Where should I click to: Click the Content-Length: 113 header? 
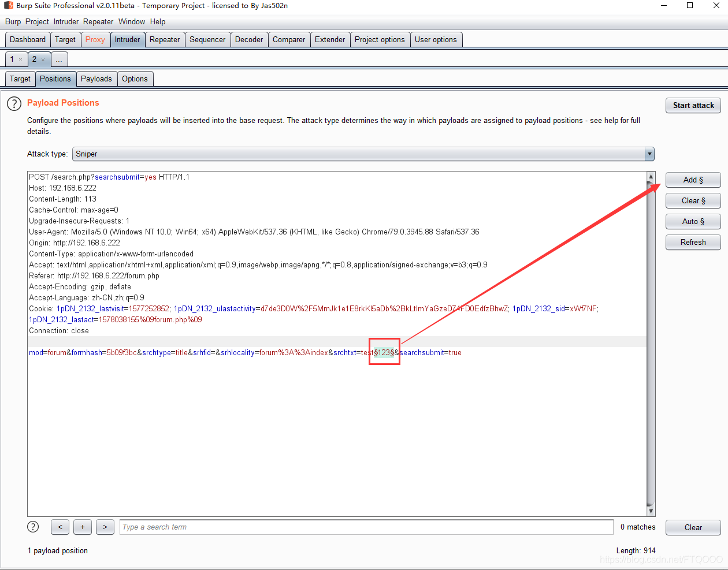62,199
